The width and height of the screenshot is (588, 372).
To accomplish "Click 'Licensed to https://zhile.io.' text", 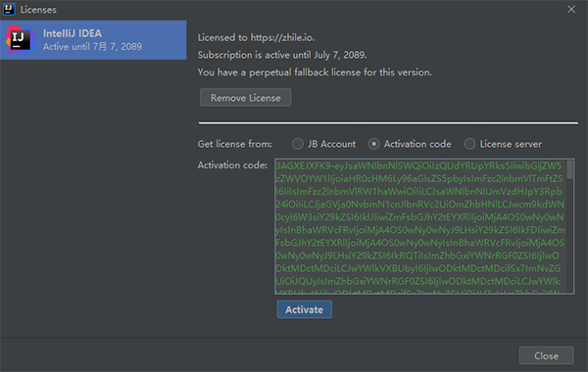I will [256, 38].
